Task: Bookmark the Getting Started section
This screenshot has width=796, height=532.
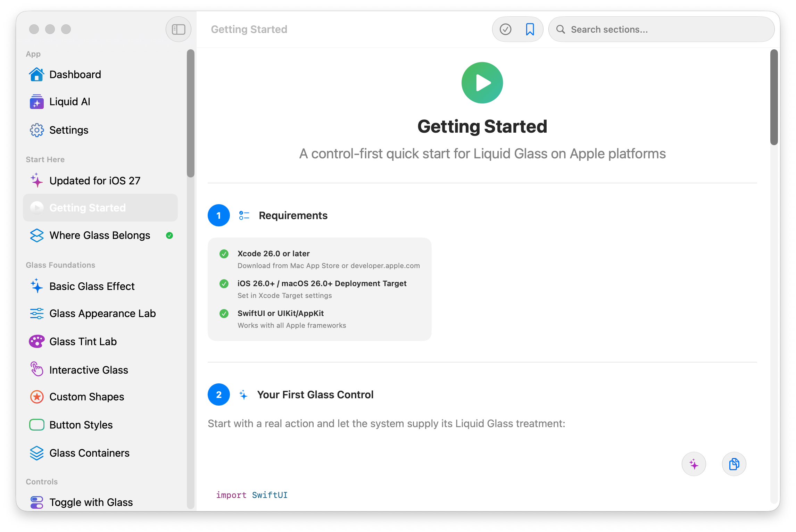Action: coord(530,29)
